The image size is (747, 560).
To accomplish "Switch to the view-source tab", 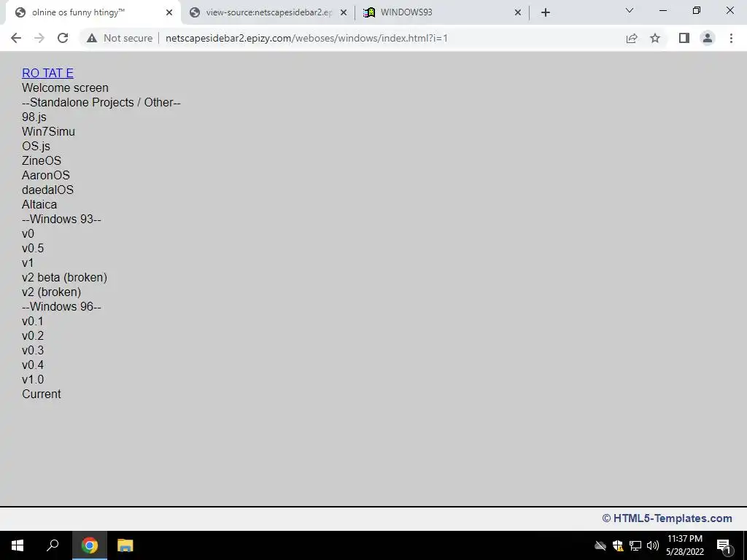I will pyautogui.click(x=268, y=12).
